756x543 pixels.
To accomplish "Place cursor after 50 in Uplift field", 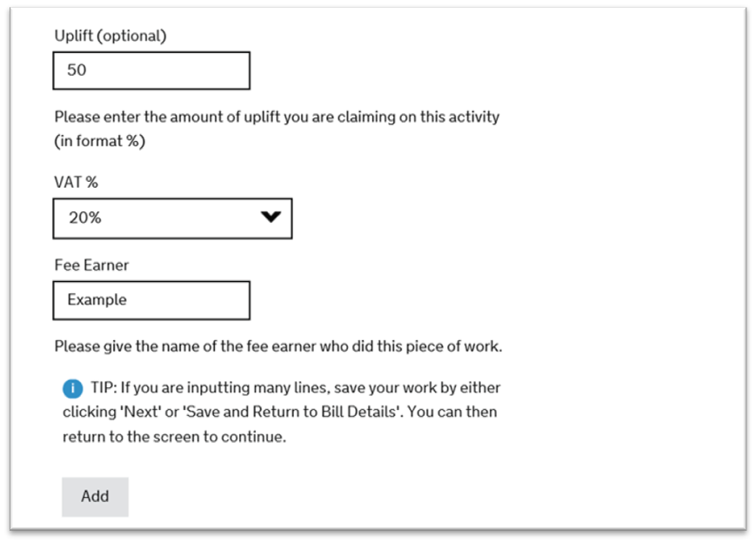I will (88, 70).
